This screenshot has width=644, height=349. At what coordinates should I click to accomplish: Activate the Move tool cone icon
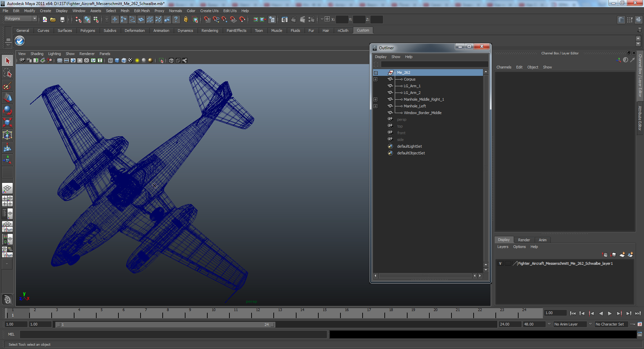pos(7,98)
